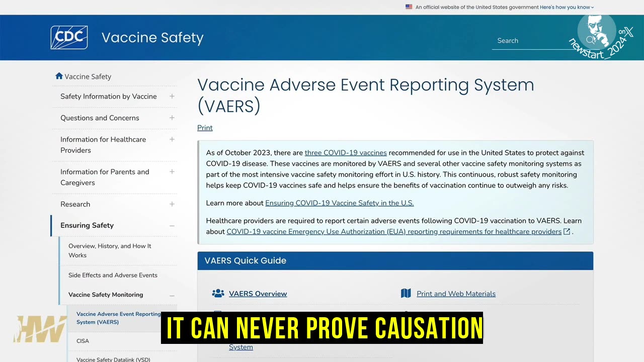Screen dimensions: 644x362
Task: Open Overview, History, and How It Works
Action: click(110, 250)
